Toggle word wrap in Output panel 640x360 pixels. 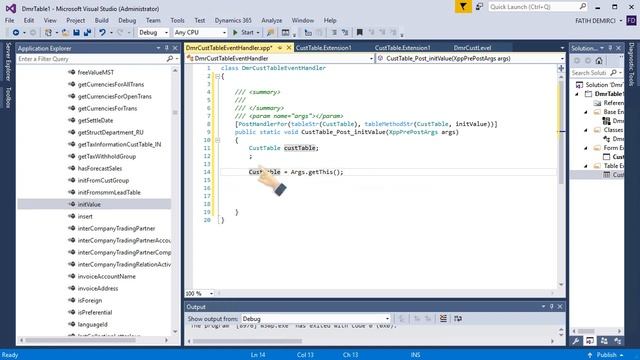pyautogui.click(x=458, y=318)
